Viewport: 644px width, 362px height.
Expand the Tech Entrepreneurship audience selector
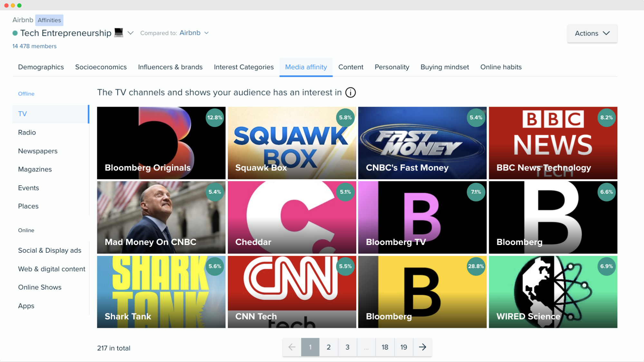[x=131, y=33]
